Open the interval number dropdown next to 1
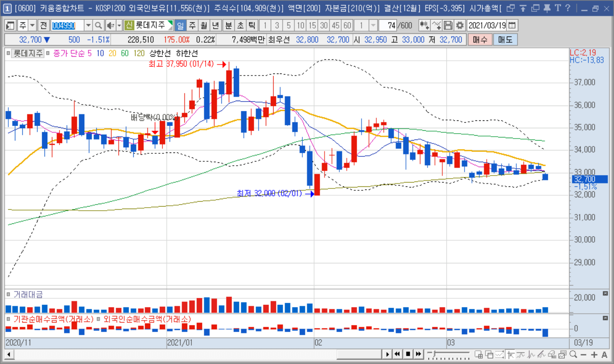Screen dimensions: 614x364 373,26
